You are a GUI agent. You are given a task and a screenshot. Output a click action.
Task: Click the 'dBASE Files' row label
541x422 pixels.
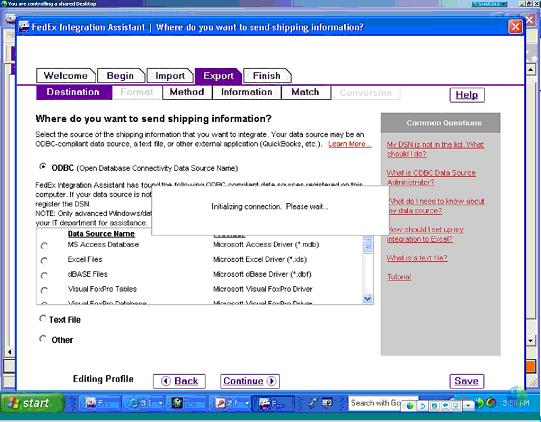88,274
